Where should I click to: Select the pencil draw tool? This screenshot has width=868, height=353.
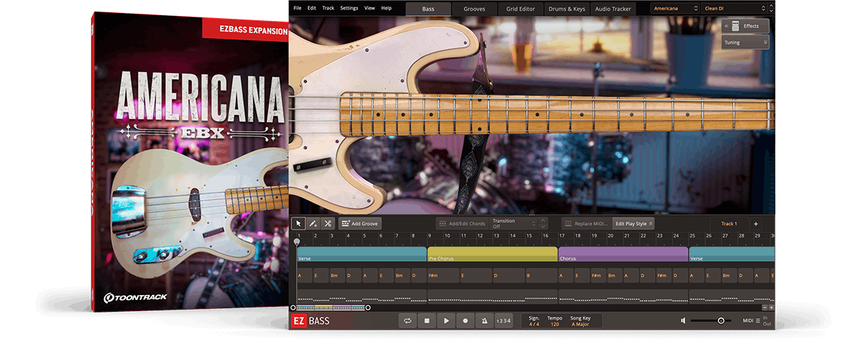(313, 224)
